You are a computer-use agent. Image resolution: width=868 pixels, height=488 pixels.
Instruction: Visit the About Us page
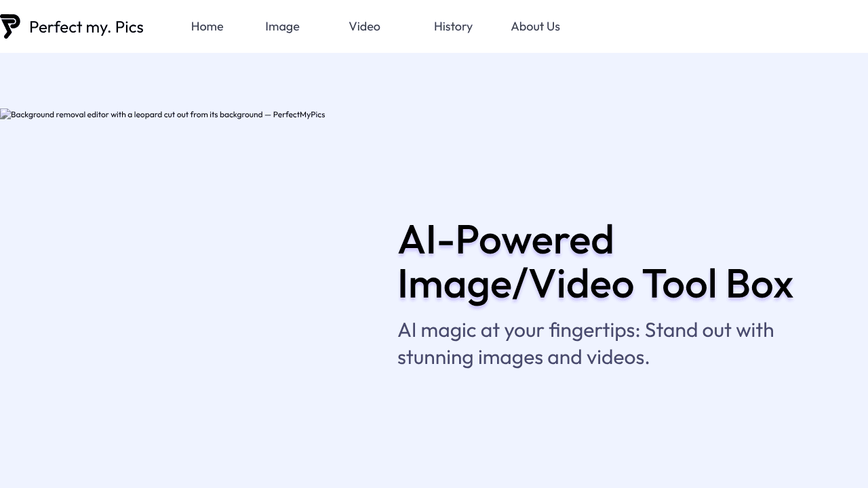(x=535, y=26)
